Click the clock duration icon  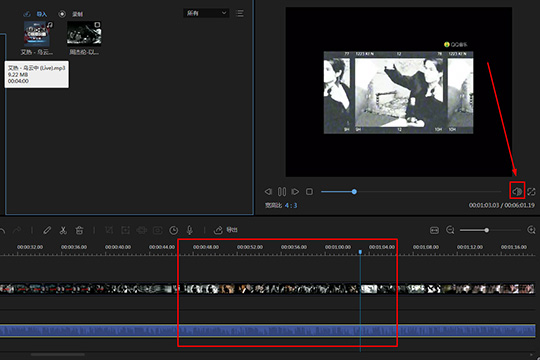click(x=174, y=230)
